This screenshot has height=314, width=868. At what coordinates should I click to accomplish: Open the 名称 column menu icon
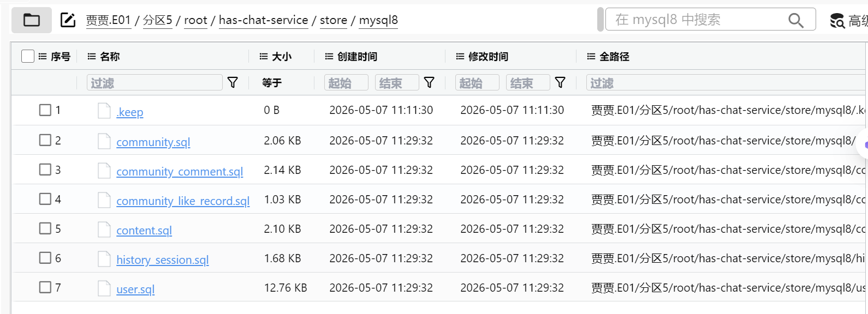coord(92,56)
